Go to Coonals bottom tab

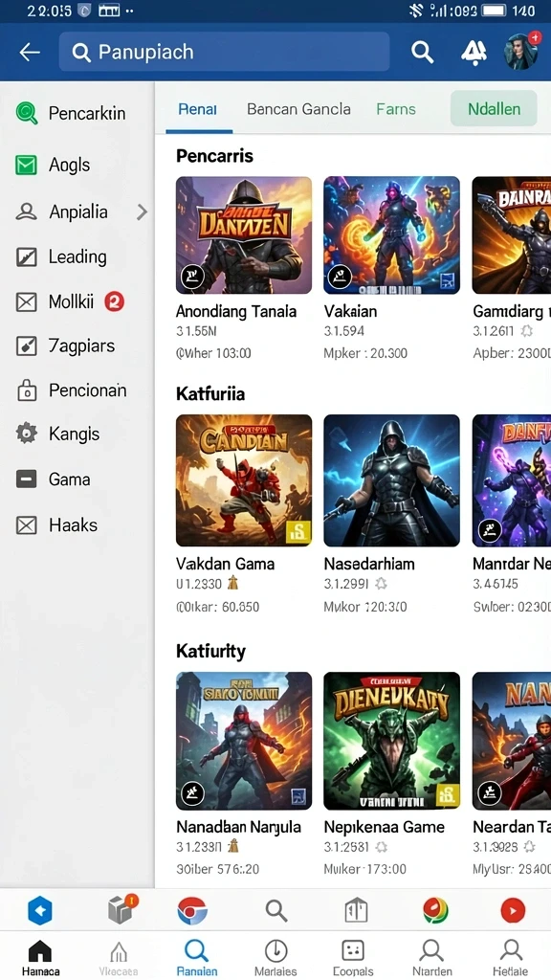tap(353, 958)
